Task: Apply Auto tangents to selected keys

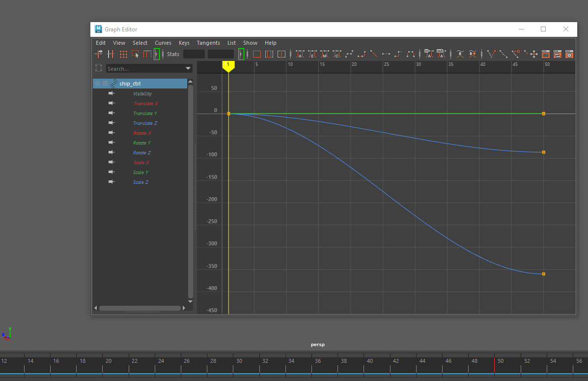Action: pyautogui.click(x=300, y=54)
